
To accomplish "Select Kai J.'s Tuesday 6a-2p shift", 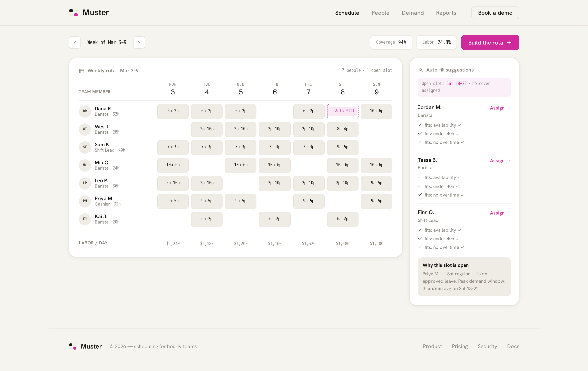I will point(207,219).
